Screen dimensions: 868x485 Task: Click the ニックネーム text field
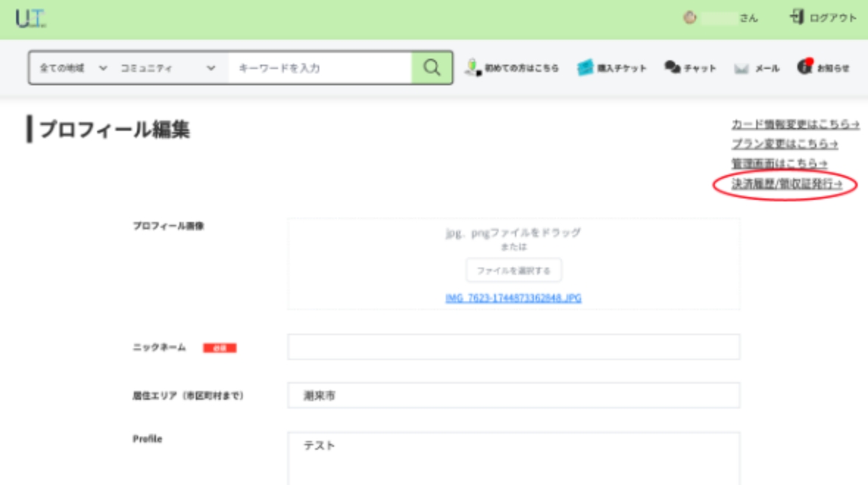click(x=513, y=347)
